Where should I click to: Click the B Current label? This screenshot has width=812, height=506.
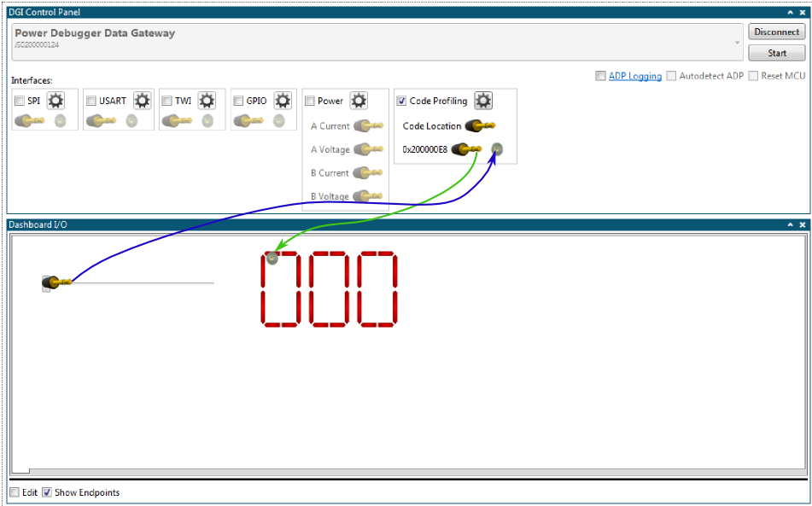[x=330, y=173]
